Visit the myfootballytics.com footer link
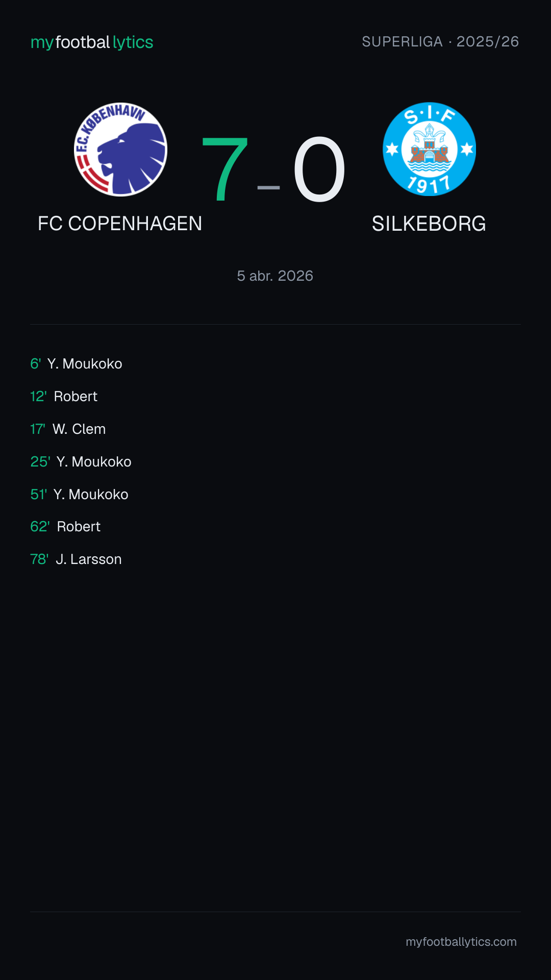Image resolution: width=551 pixels, height=980 pixels. click(461, 942)
